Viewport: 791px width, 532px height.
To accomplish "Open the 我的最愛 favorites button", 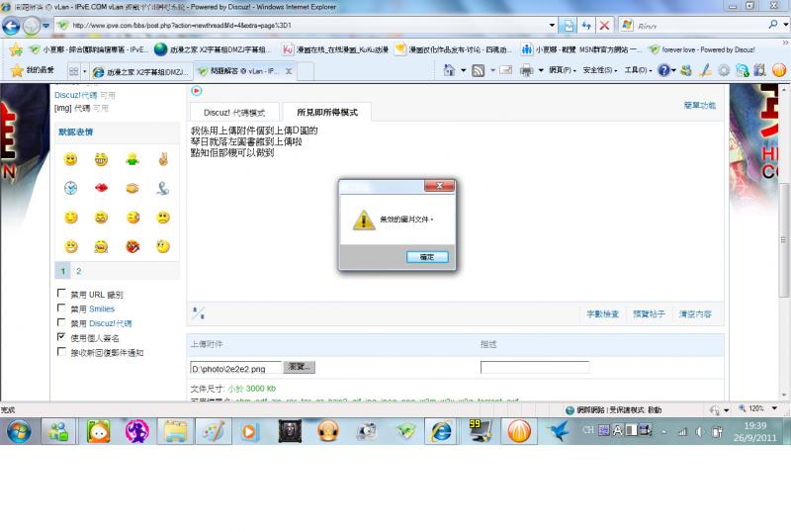I will pyautogui.click(x=33, y=70).
